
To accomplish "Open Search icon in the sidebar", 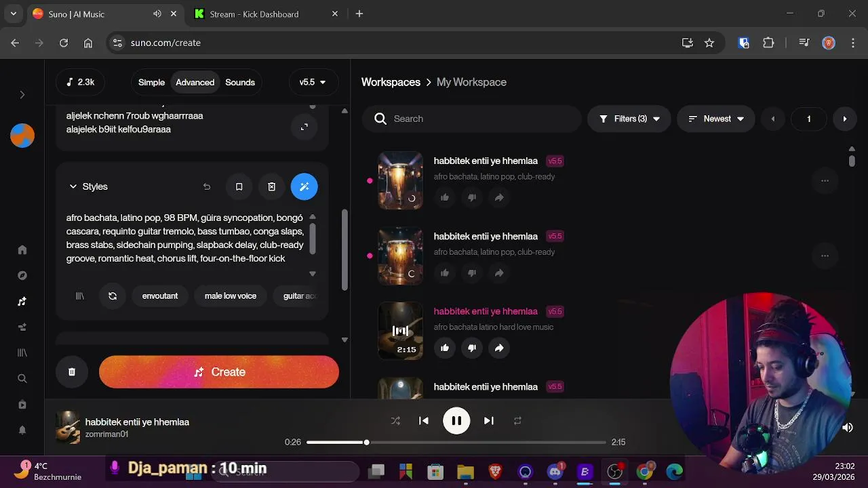I will pos(22,378).
